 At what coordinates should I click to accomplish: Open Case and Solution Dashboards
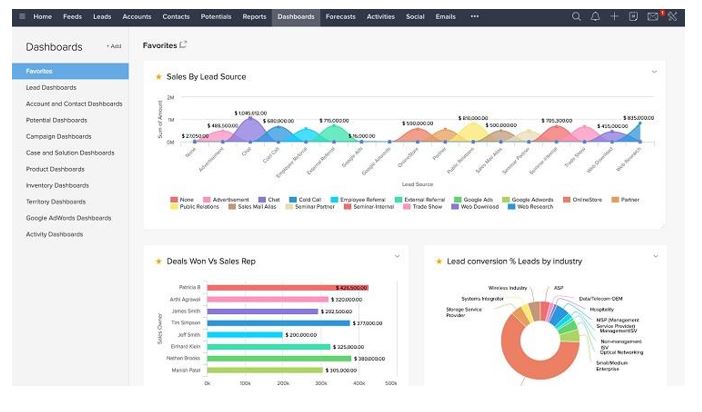(70, 153)
